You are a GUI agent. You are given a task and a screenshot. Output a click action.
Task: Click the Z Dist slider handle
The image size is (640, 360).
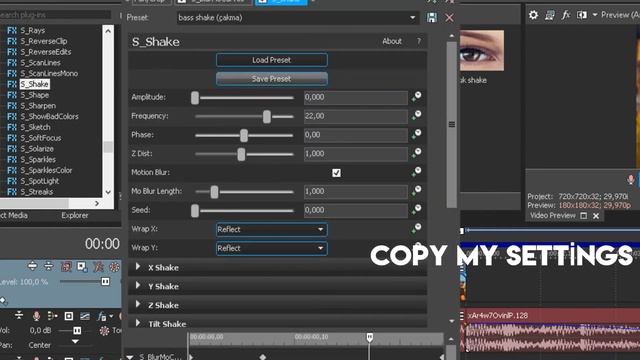pyautogui.click(x=241, y=154)
